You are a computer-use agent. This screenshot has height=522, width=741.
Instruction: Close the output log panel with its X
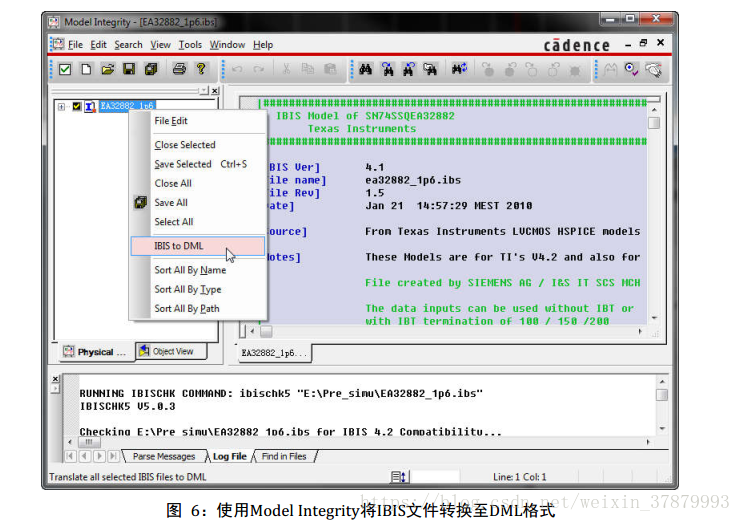55,379
